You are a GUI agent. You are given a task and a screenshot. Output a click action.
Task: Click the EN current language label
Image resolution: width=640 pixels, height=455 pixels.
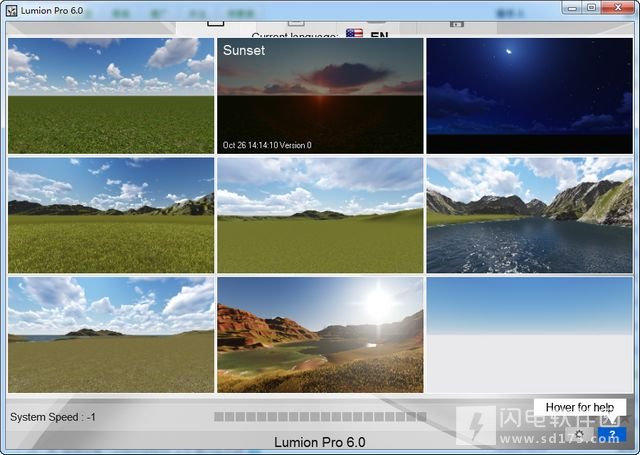click(x=379, y=34)
